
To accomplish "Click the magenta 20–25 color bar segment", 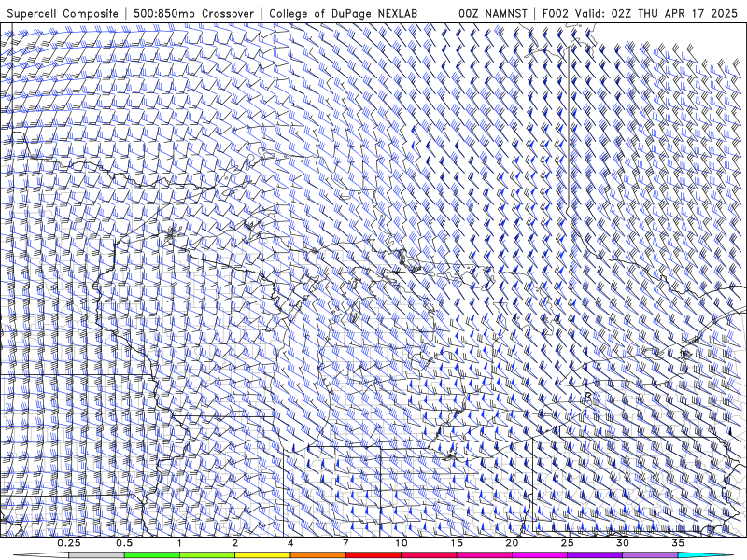I will [x=540, y=555].
